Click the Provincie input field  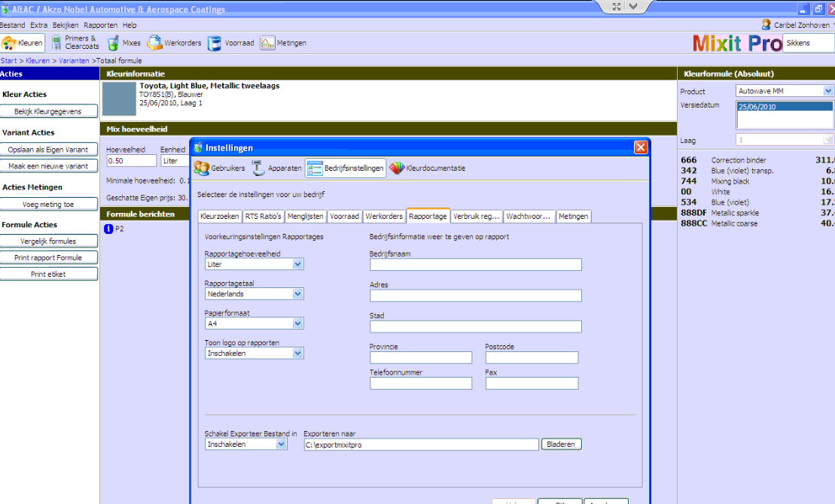[x=421, y=357]
